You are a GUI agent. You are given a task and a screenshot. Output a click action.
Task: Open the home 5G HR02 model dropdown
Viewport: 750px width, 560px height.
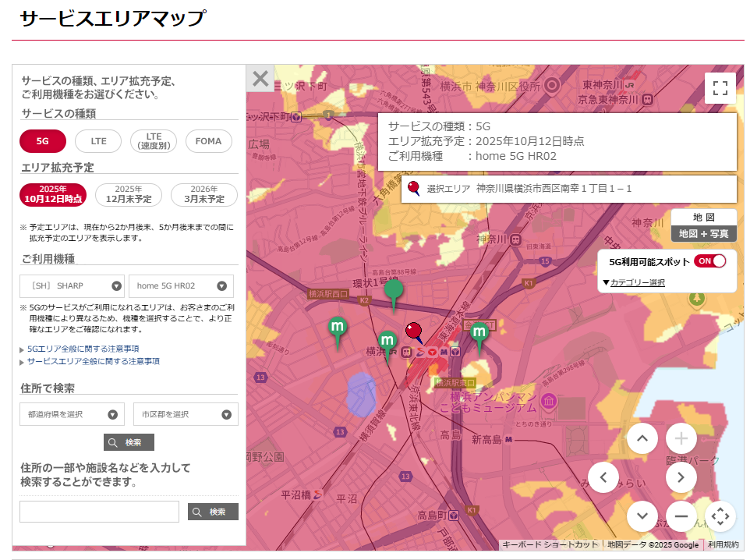pos(181,285)
